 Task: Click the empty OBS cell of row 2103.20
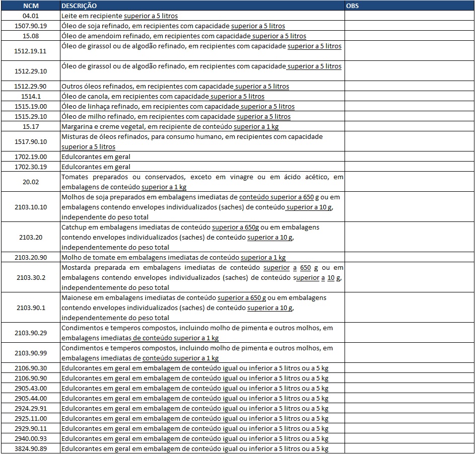(x=410, y=237)
